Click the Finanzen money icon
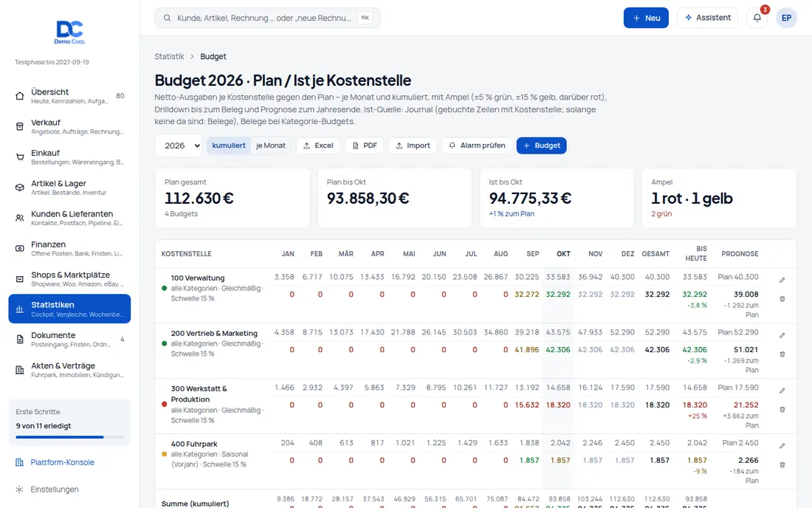 (20, 249)
